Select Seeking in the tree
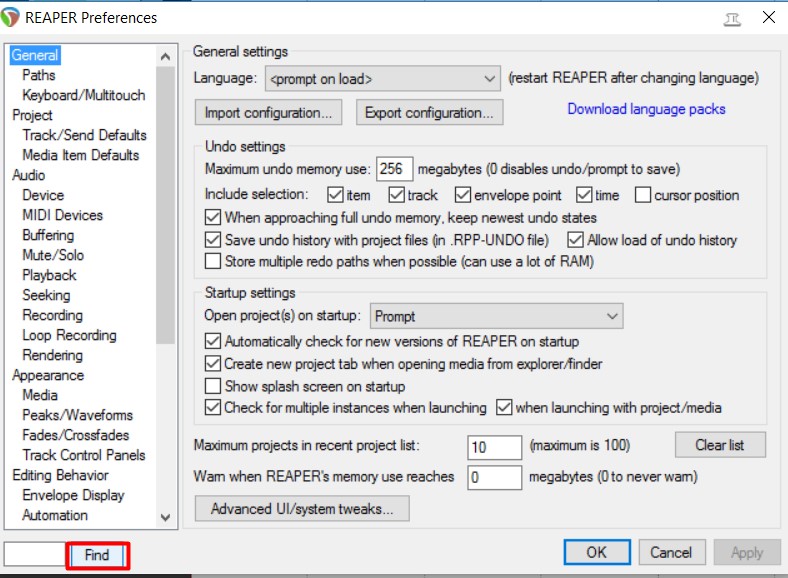The width and height of the screenshot is (788, 578). [46, 295]
